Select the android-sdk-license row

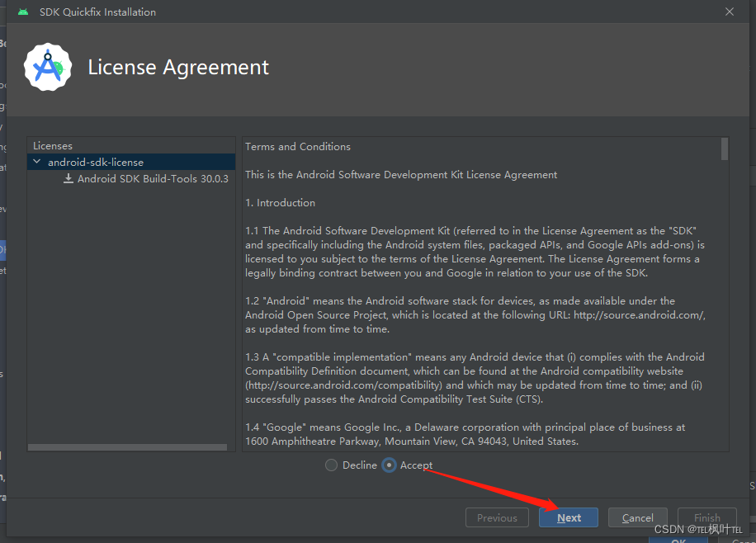point(131,162)
